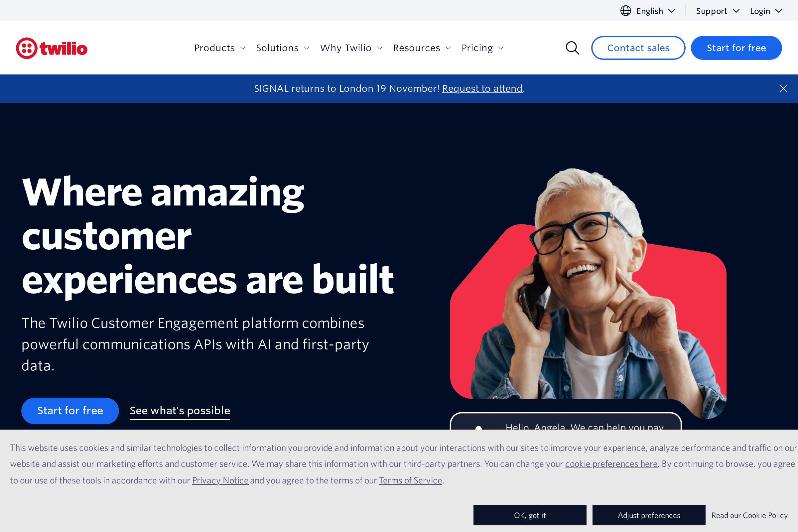Dismiss the SIGNAL London announcement banner
The height and width of the screenshot is (532, 798).
783,88
